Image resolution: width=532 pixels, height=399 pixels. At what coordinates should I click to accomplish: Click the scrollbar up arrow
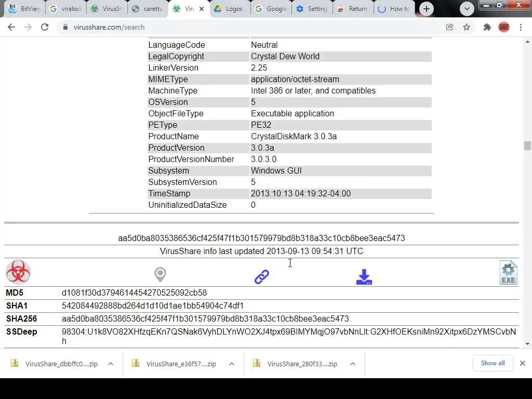pyautogui.click(x=527, y=42)
